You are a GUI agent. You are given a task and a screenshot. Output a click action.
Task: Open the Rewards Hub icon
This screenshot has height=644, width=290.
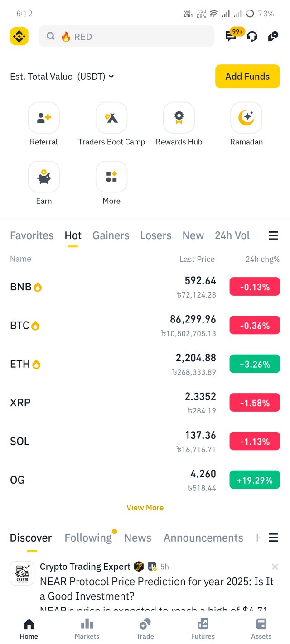(179, 118)
